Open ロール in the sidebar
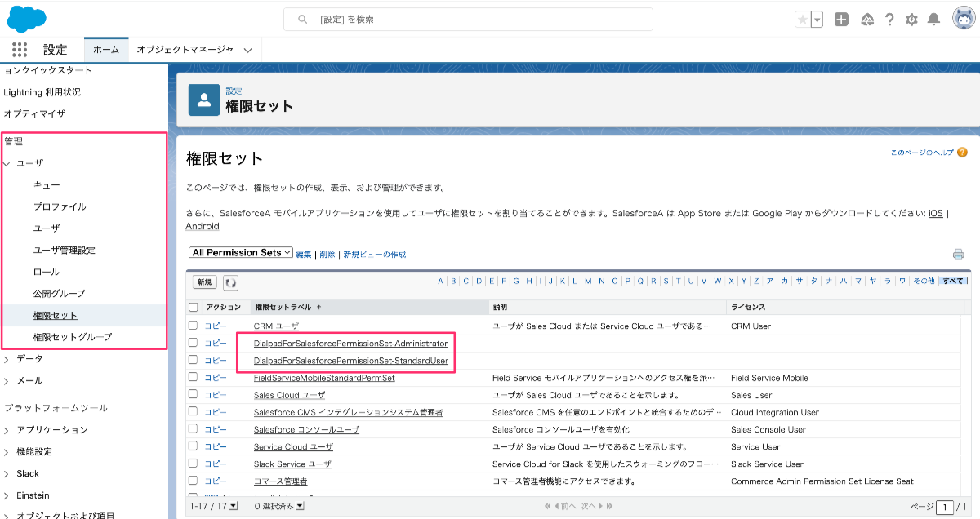 click(46, 272)
